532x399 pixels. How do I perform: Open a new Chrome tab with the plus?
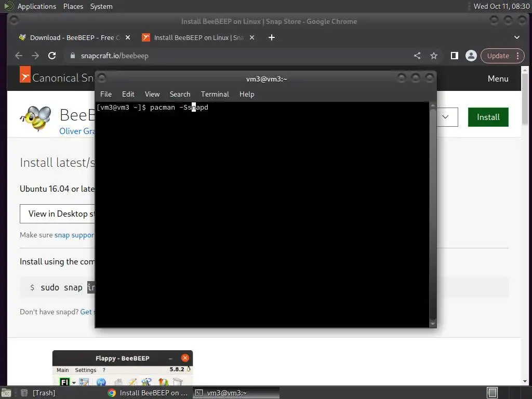271,37
